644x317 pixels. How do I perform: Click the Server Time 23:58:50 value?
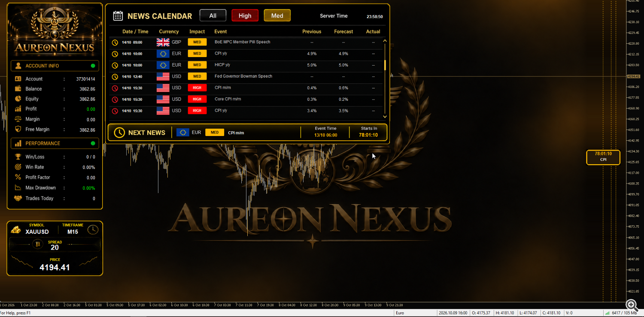click(x=375, y=17)
